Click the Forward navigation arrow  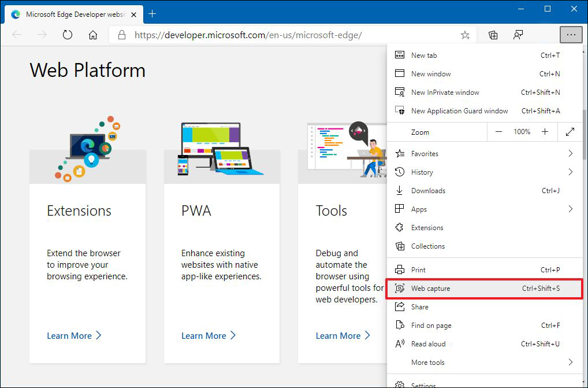point(42,35)
